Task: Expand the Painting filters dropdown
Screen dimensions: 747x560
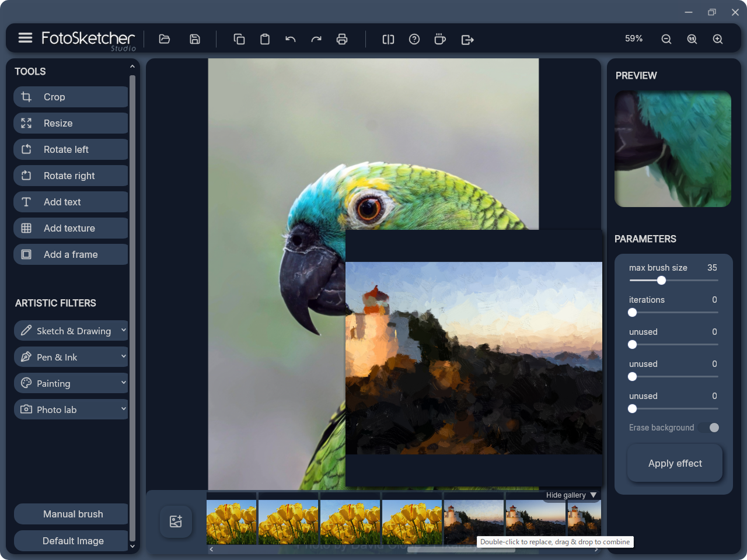Action: (x=71, y=383)
